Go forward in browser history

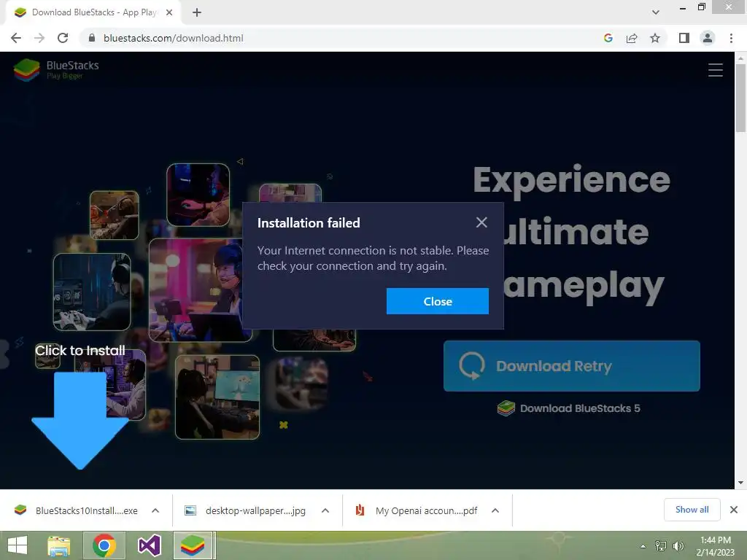[x=39, y=38]
